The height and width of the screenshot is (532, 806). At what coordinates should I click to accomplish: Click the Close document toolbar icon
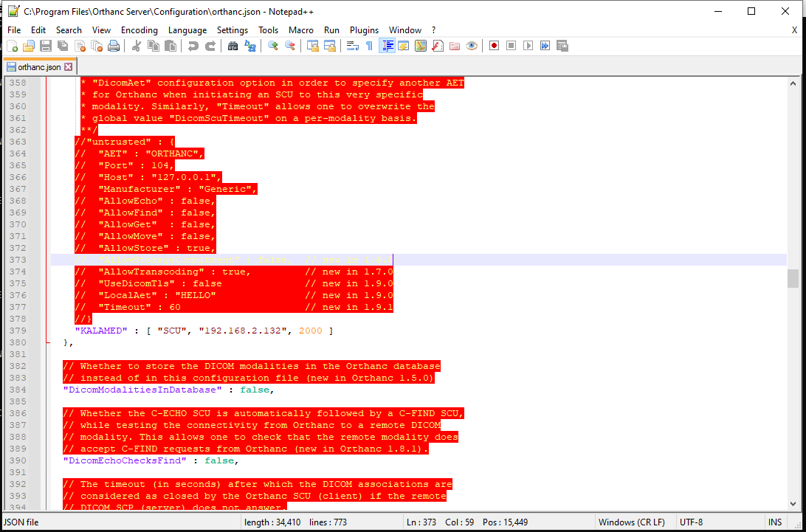click(x=80, y=46)
